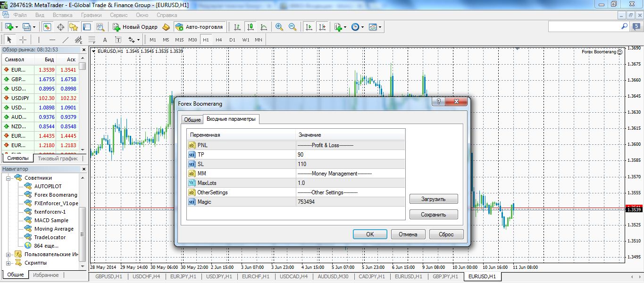
Task: Click the Magic value 753494 cell
Action: pos(350,202)
